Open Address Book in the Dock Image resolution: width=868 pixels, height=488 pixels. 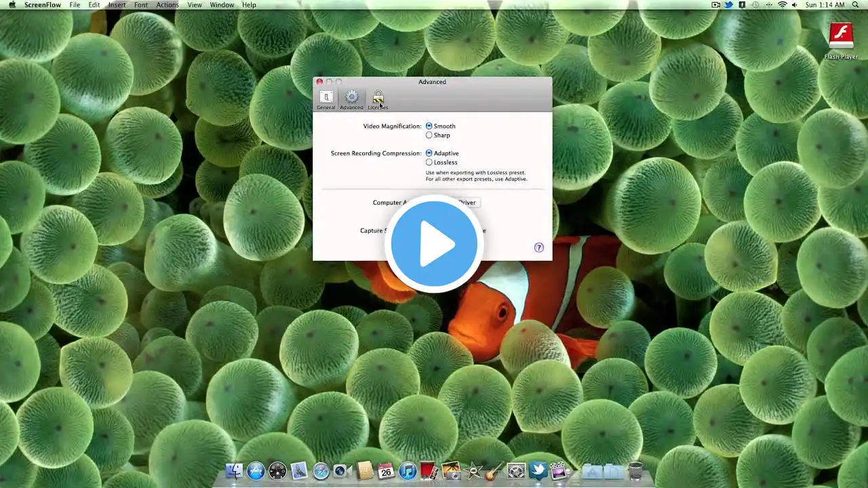(x=364, y=471)
